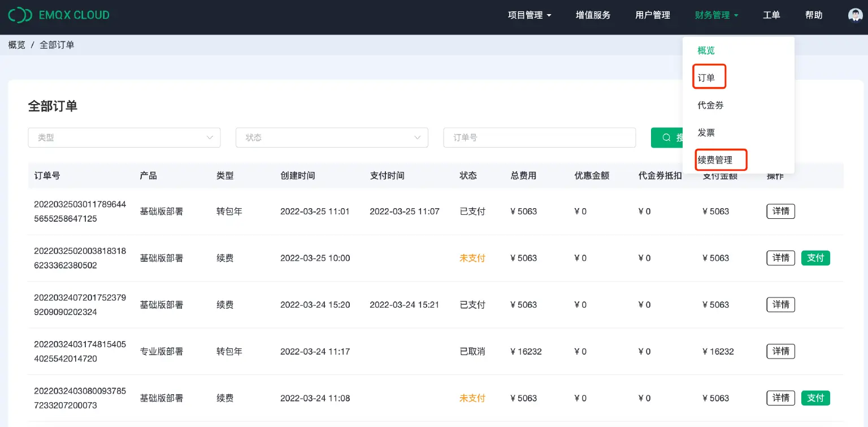Open the 状态 filter combo box
868x427 pixels.
tap(332, 137)
